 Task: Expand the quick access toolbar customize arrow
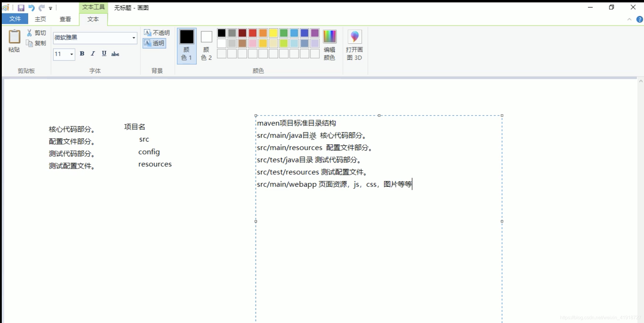[x=50, y=8]
